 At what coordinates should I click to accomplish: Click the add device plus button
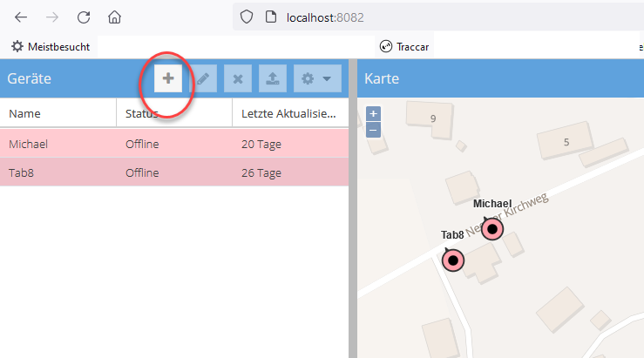[x=168, y=78]
